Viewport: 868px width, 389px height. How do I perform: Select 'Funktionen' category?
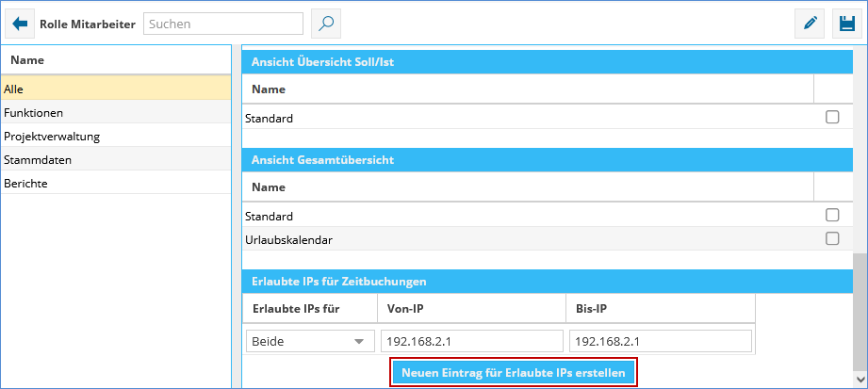[x=115, y=112]
